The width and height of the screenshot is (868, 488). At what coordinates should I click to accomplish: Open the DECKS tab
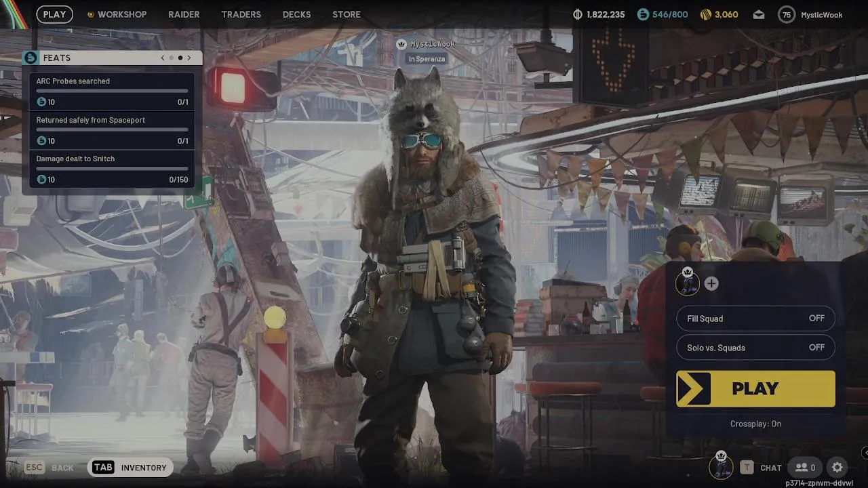[x=296, y=14]
